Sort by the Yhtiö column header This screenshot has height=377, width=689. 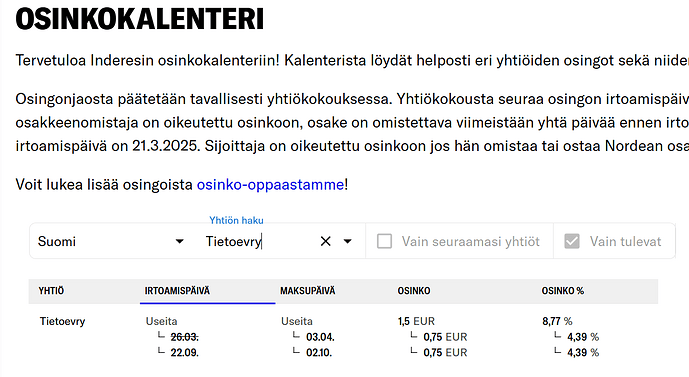coord(51,291)
